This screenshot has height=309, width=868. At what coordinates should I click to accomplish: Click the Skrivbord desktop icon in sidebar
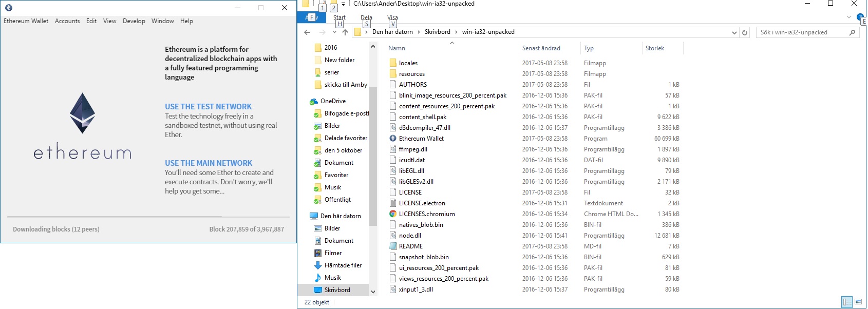click(318, 290)
